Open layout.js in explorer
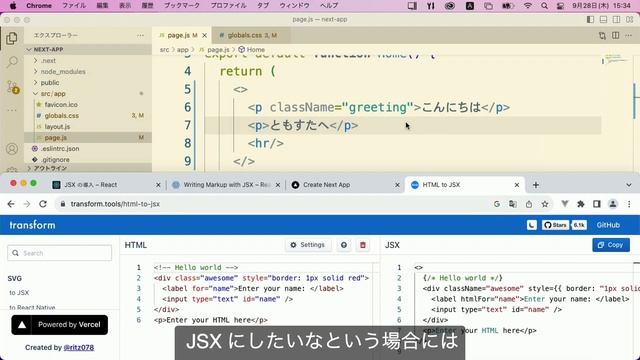This screenshot has width=640, height=360. (x=88, y=127)
